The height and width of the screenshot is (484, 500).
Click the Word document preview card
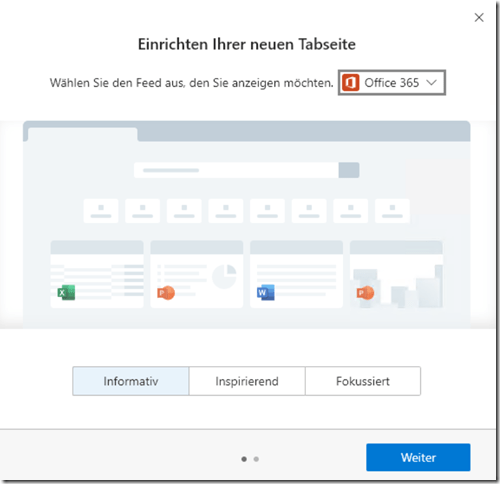coord(296,274)
